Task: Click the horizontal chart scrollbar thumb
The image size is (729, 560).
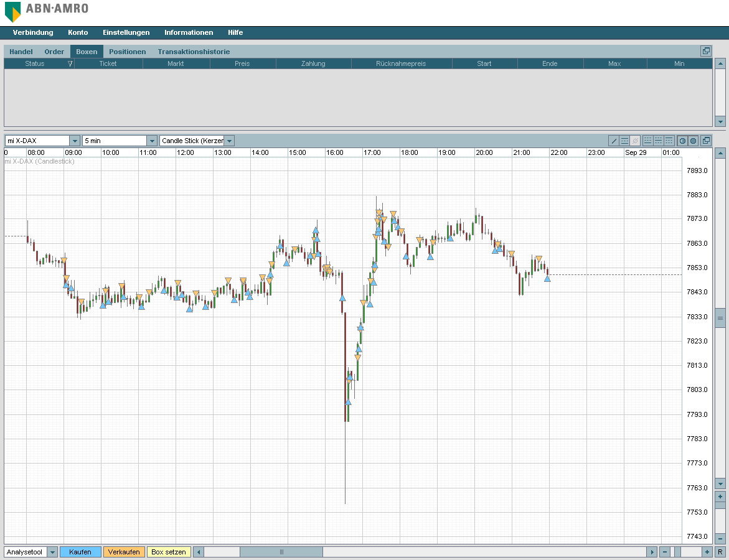Action: click(x=281, y=552)
